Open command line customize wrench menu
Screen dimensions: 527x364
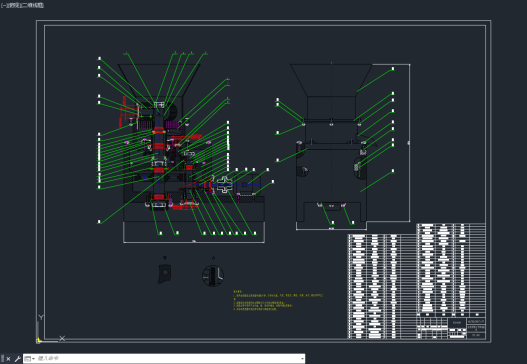tap(17, 359)
